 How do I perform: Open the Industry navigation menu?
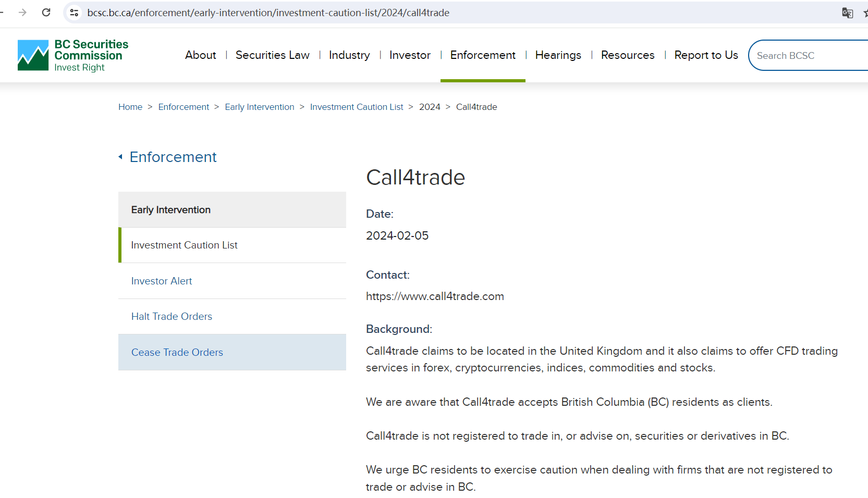pos(349,55)
